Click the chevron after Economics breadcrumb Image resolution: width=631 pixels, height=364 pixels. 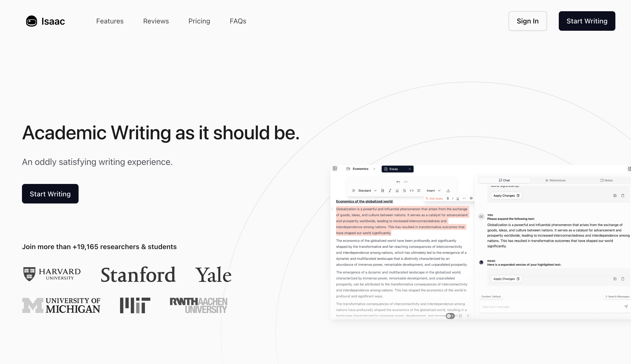click(x=374, y=169)
